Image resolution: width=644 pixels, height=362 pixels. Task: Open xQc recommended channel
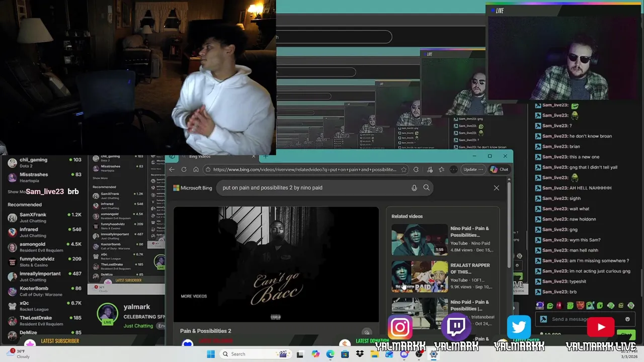44,306
